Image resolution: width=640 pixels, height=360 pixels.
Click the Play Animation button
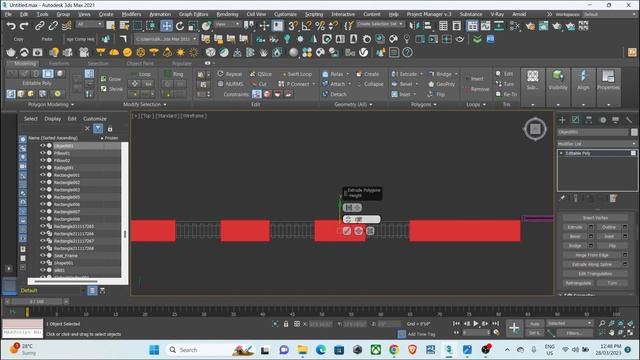tap(476, 324)
